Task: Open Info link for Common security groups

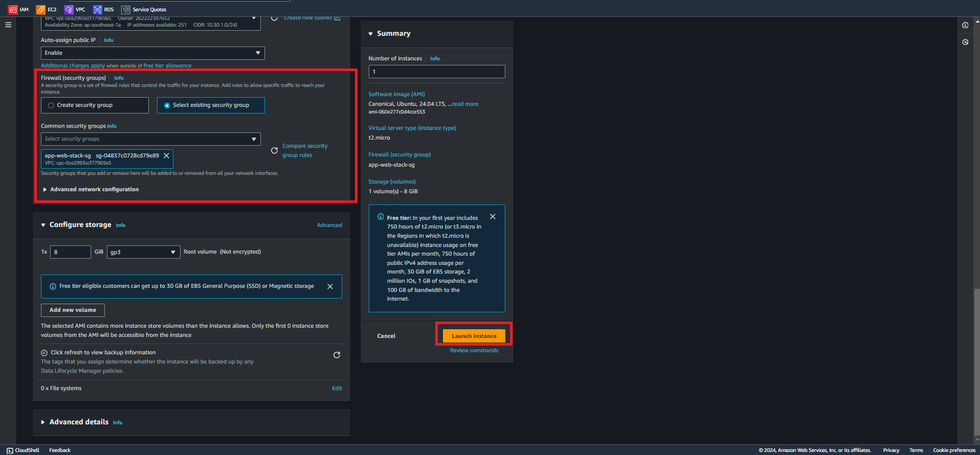Action: coord(112,126)
